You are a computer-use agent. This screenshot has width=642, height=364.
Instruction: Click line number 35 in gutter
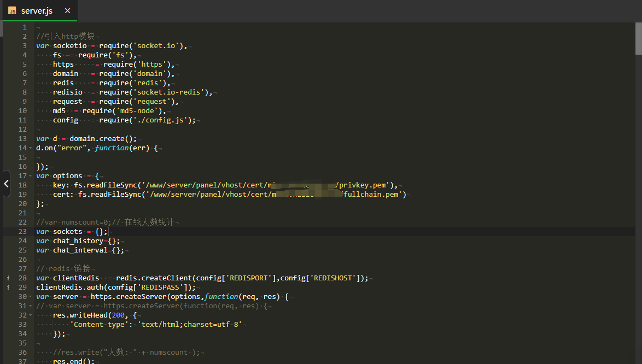(22, 343)
